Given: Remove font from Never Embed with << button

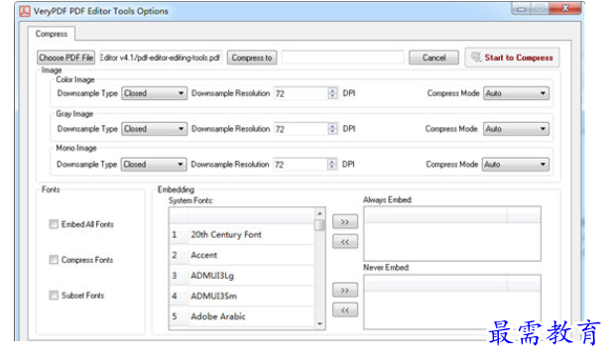Looking at the screenshot, I should [345, 310].
